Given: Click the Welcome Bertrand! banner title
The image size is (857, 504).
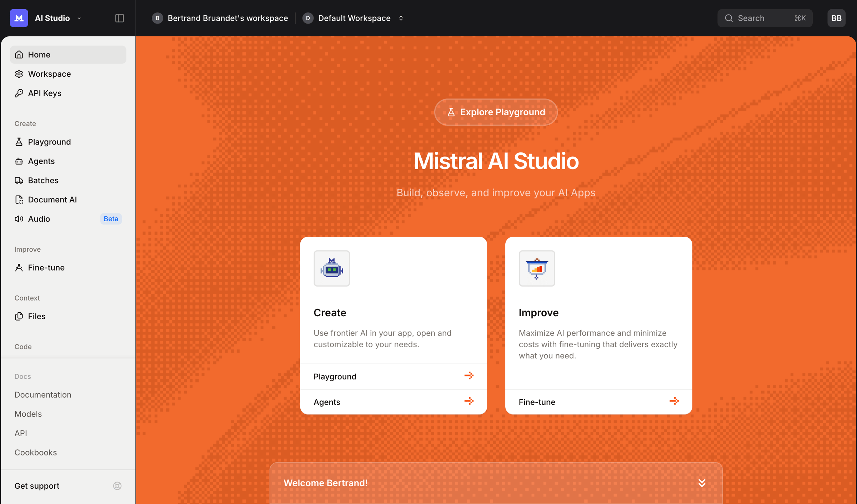Looking at the screenshot, I should pyautogui.click(x=325, y=483).
